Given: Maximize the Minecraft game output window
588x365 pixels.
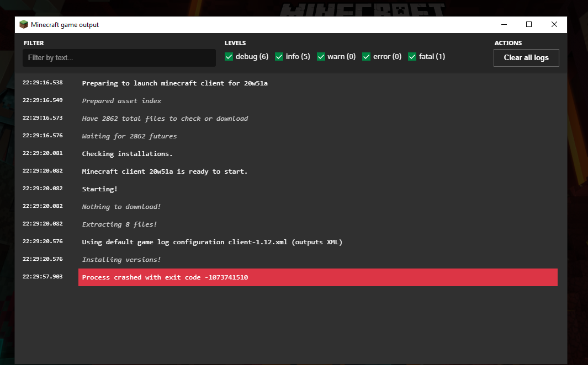Looking at the screenshot, I should [x=529, y=25].
